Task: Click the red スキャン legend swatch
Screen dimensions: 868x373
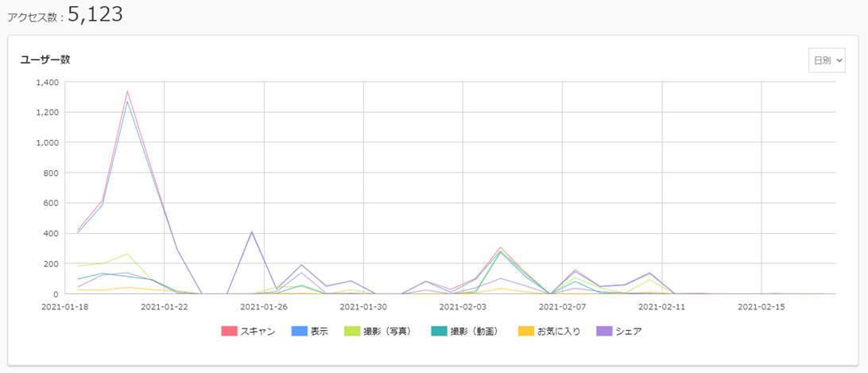Action: tap(229, 332)
